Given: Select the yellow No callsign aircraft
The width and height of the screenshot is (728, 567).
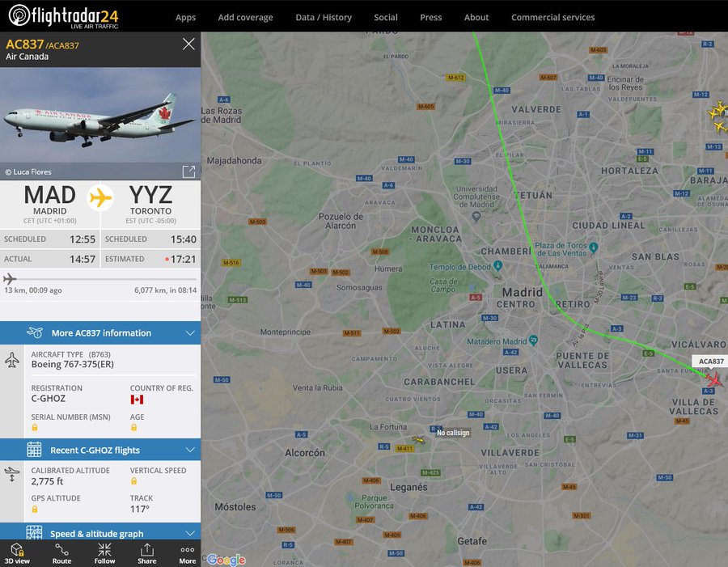Looking at the screenshot, I should [418, 439].
